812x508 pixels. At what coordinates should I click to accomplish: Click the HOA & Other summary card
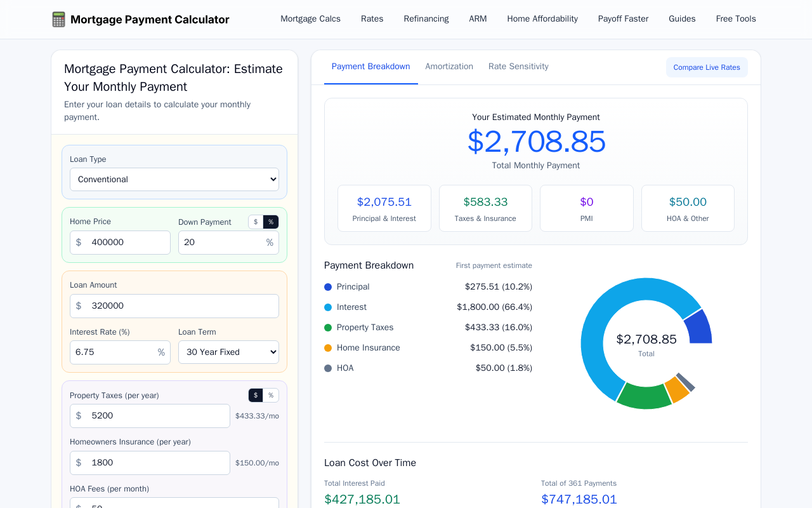(688, 208)
